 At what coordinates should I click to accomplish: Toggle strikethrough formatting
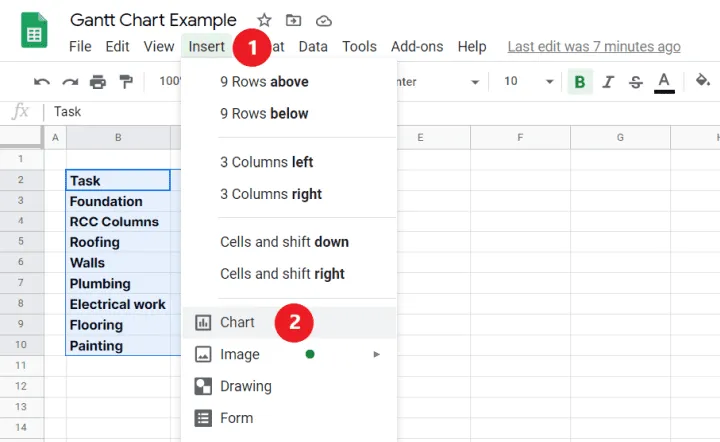click(636, 82)
